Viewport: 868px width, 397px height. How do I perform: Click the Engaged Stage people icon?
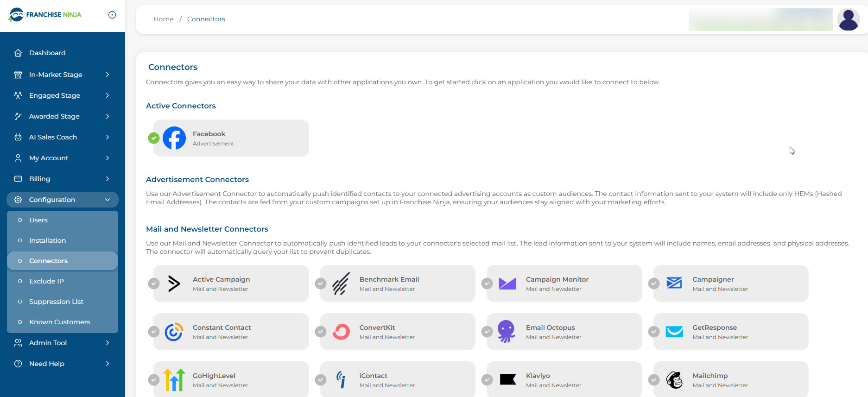[x=18, y=95]
